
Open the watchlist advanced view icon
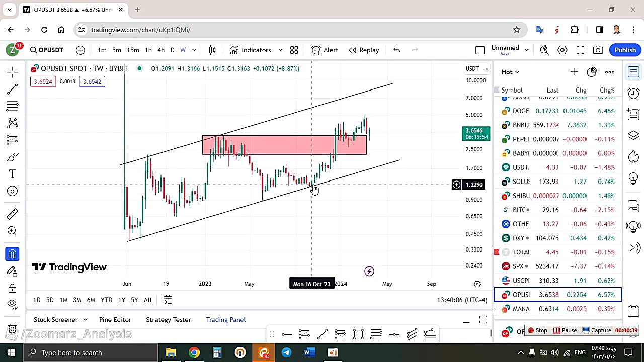pos(592,72)
